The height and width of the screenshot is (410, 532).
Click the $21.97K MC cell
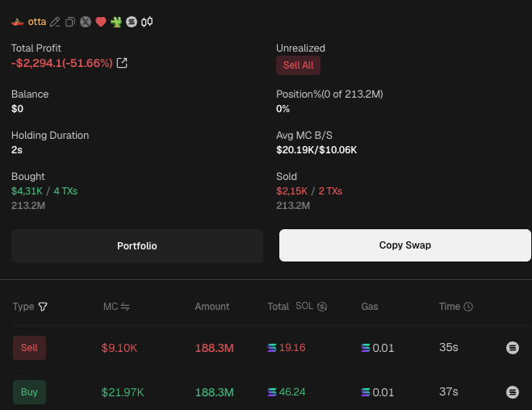click(123, 392)
